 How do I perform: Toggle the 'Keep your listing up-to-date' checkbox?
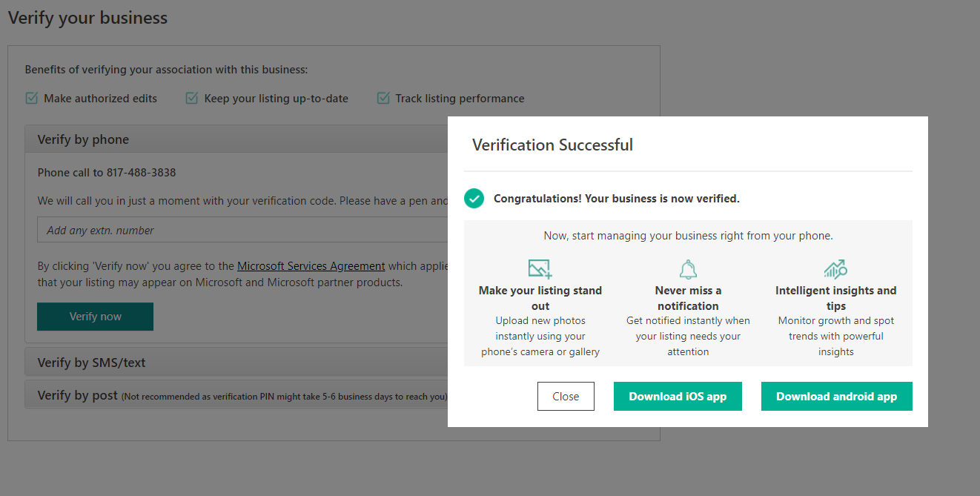pyautogui.click(x=192, y=98)
